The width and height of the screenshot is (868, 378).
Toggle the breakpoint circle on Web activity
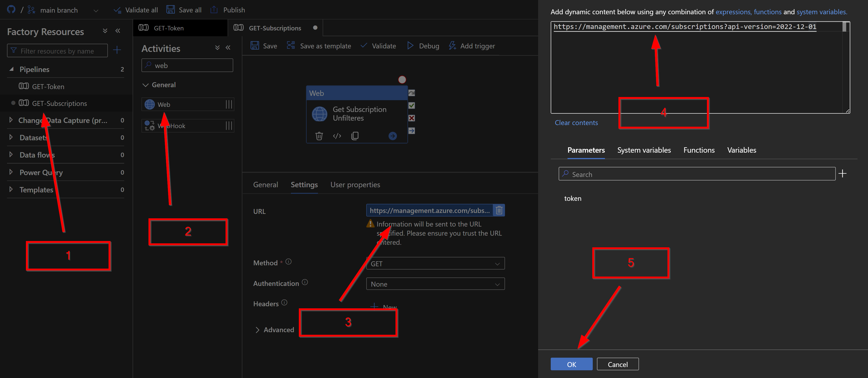pos(402,80)
